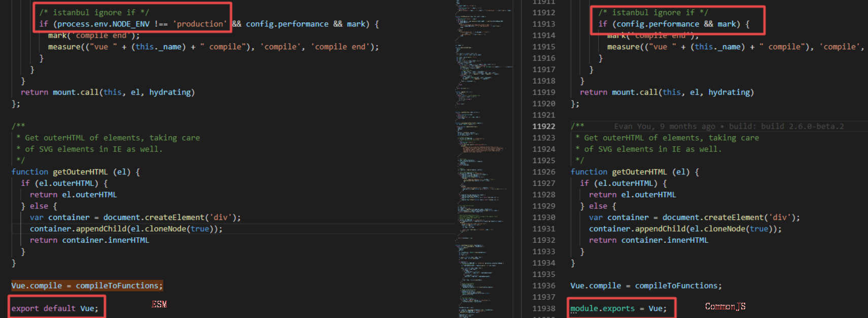Click line number 11932 in the right gutter
Screen dimensions: 868x318
coord(543,240)
